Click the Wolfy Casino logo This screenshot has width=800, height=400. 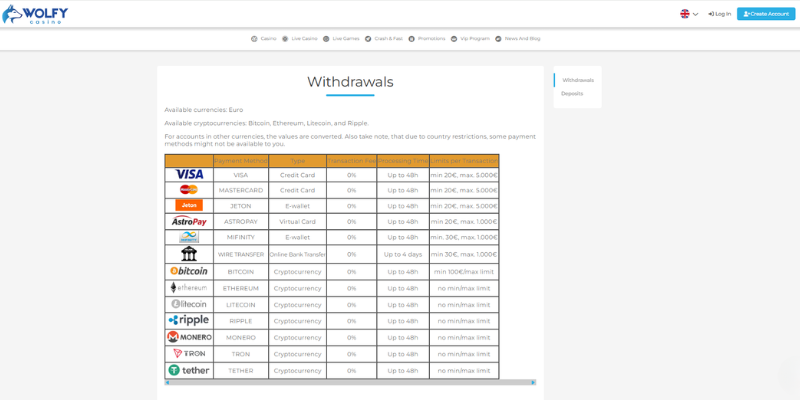point(35,14)
